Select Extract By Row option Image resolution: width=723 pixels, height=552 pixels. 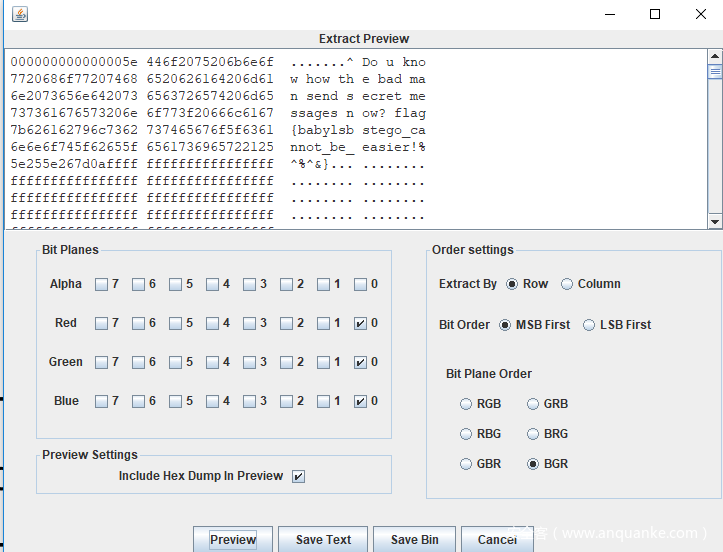pyautogui.click(x=512, y=284)
